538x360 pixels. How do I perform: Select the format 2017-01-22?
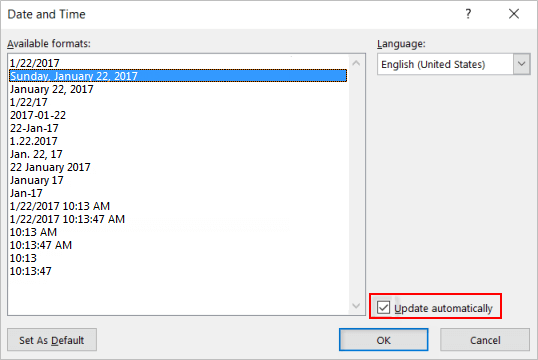pyautogui.click(x=178, y=115)
